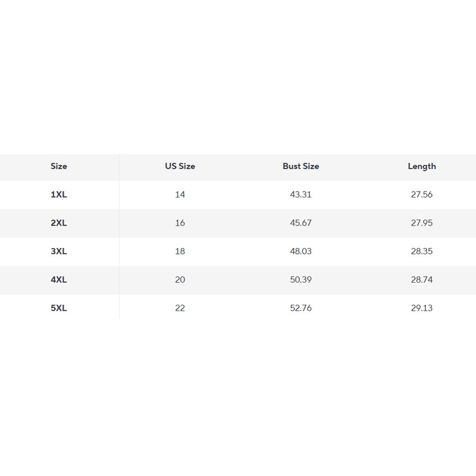The image size is (476, 476).
Task: Click the US Size column header
Action: click(180, 167)
